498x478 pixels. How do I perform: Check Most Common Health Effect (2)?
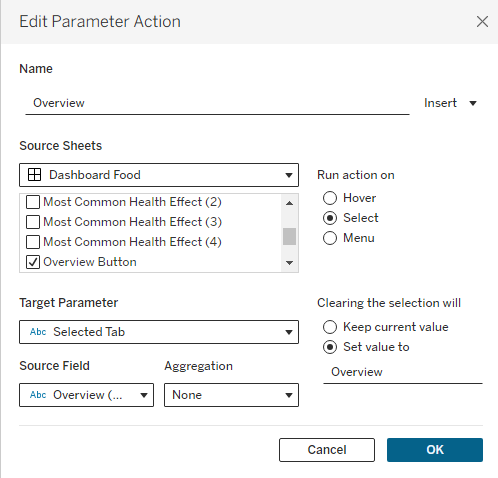point(33,202)
